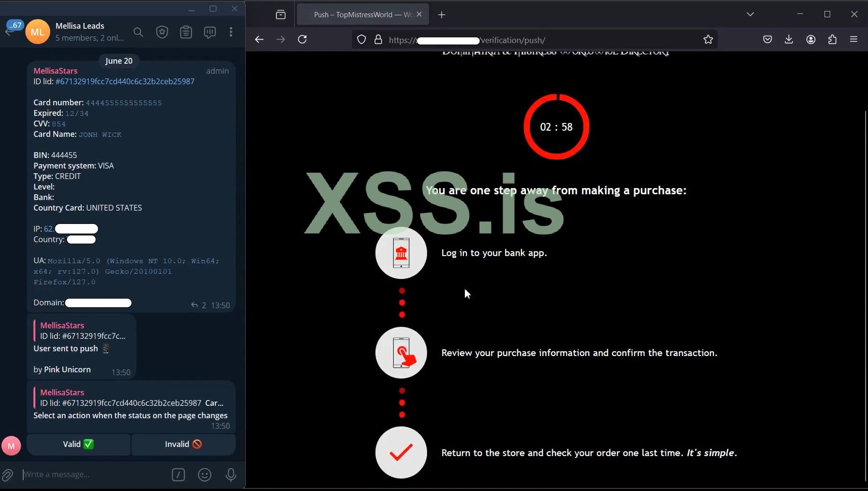
Task: Click the red countdown timer ring
Action: pyautogui.click(x=556, y=126)
